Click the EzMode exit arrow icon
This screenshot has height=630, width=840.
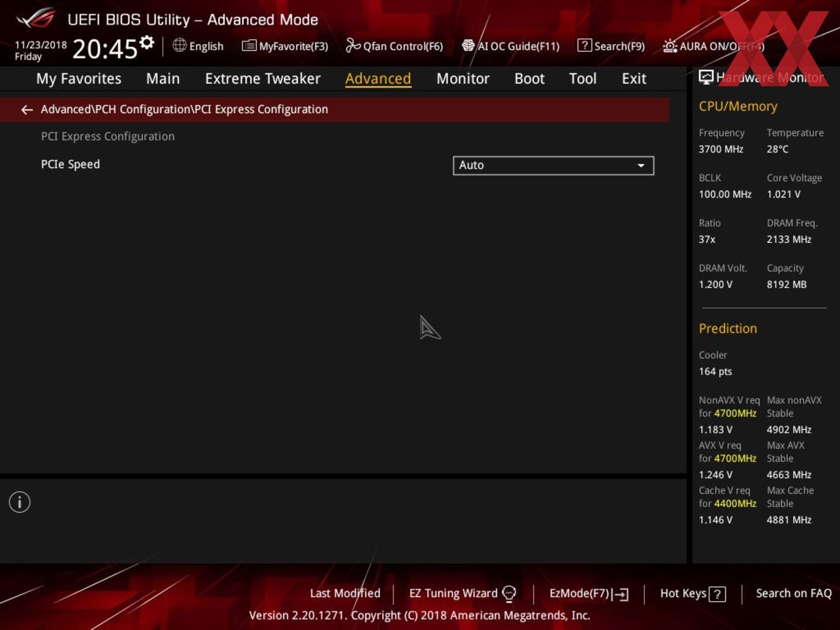coord(621,594)
